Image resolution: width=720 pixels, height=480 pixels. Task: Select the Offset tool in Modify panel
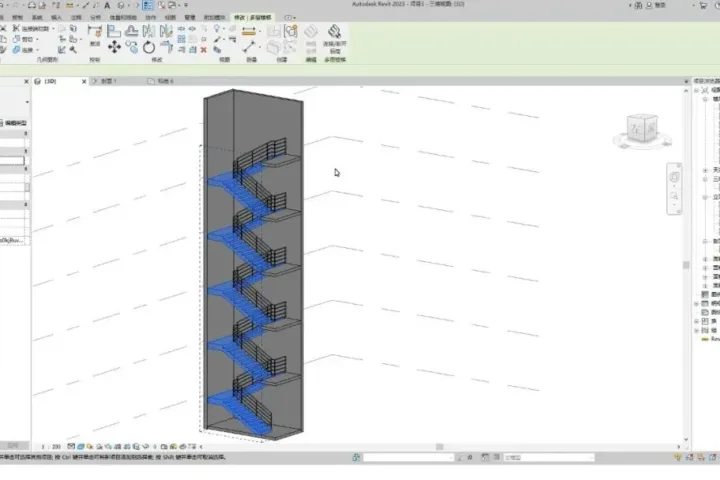tap(131, 31)
